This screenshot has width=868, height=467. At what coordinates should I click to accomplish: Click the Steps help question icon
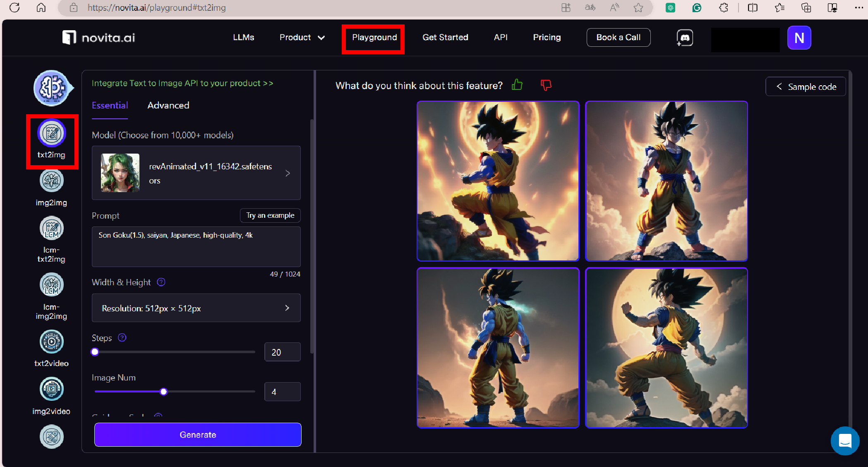[122, 337]
